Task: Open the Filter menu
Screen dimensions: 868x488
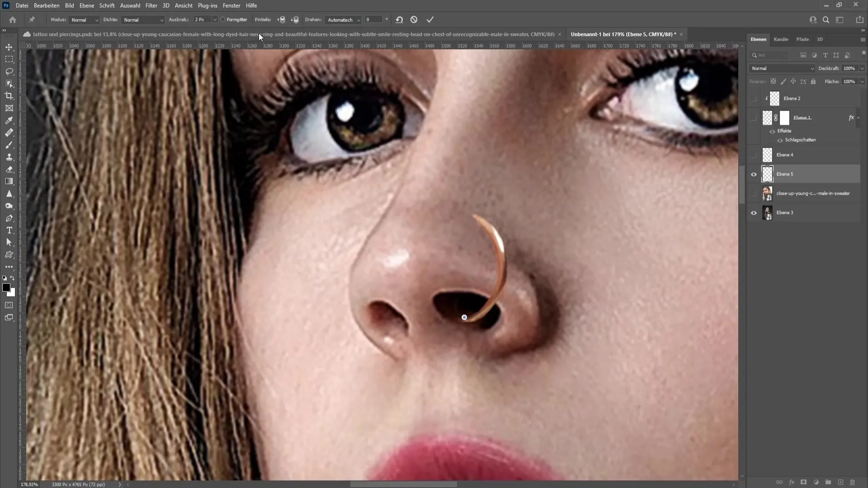Action: (151, 5)
